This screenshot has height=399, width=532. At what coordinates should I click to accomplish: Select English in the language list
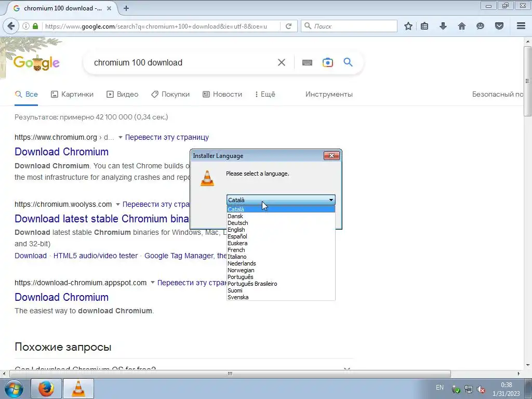(x=281, y=230)
